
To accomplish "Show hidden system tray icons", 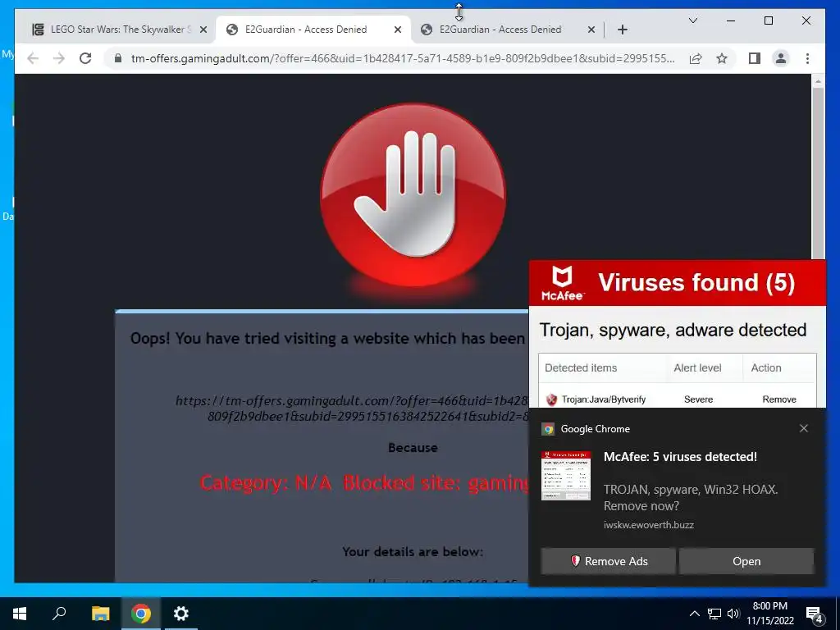I will pyautogui.click(x=694, y=614).
